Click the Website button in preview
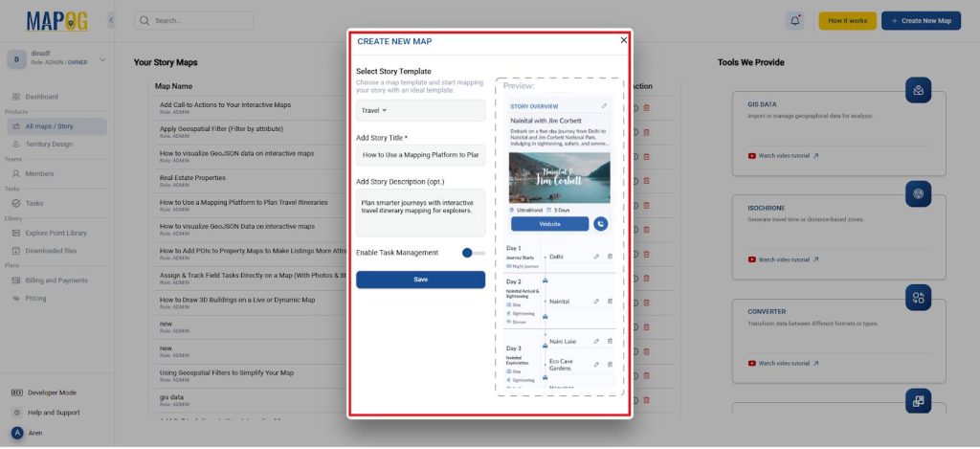 pyautogui.click(x=549, y=224)
